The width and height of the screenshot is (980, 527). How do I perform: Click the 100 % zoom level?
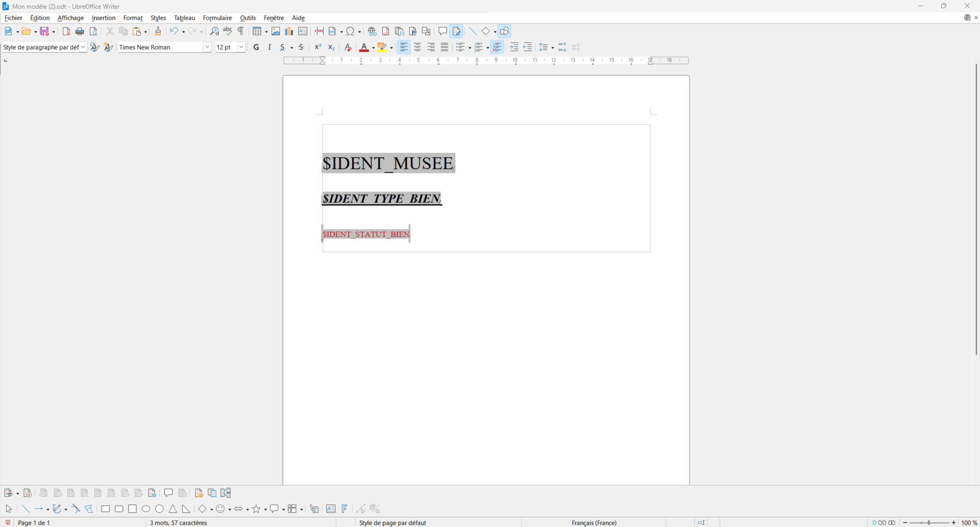point(969,523)
